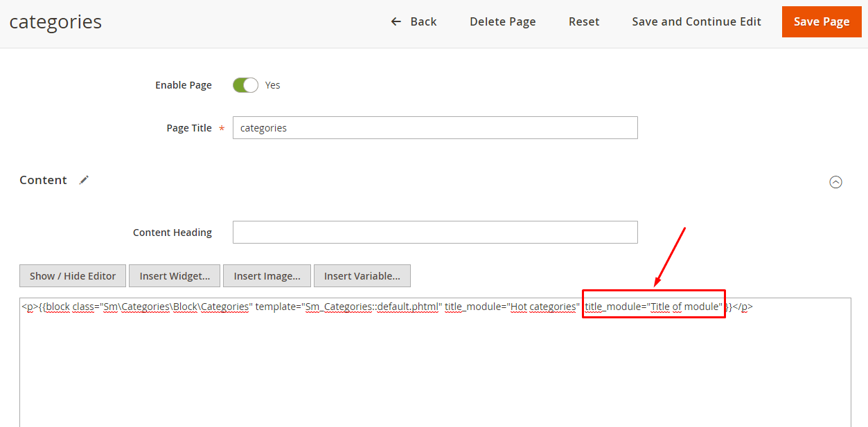This screenshot has height=427, width=868.
Task: Toggle the Enable Page switch
Action: click(245, 85)
